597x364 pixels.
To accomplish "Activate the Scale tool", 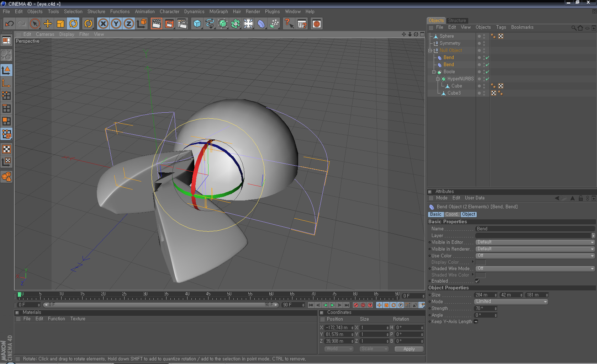I will 60,24.
